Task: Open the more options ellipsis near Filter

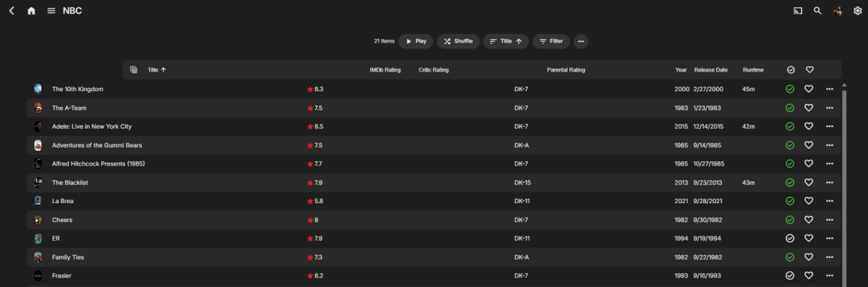Action: pyautogui.click(x=581, y=41)
